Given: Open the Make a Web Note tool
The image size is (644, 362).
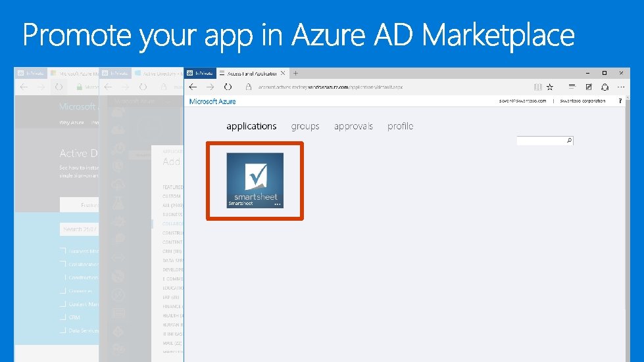Looking at the screenshot, I should (x=589, y=87).
